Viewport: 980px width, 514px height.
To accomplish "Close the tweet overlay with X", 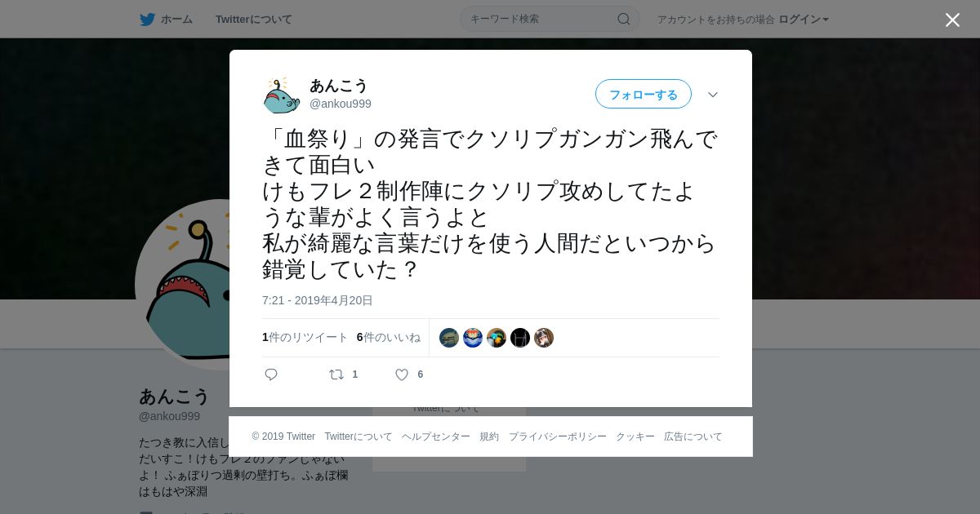I will pyautogui.click(x=952, y=20).
